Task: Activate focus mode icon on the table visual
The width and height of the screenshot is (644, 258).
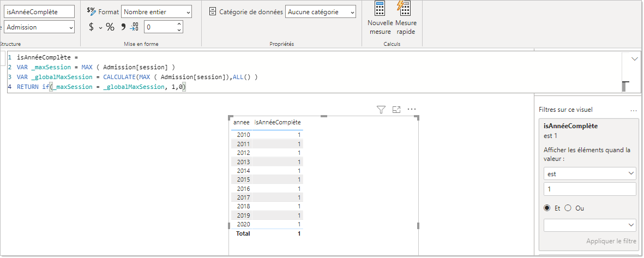Action: tap(396, 109)
